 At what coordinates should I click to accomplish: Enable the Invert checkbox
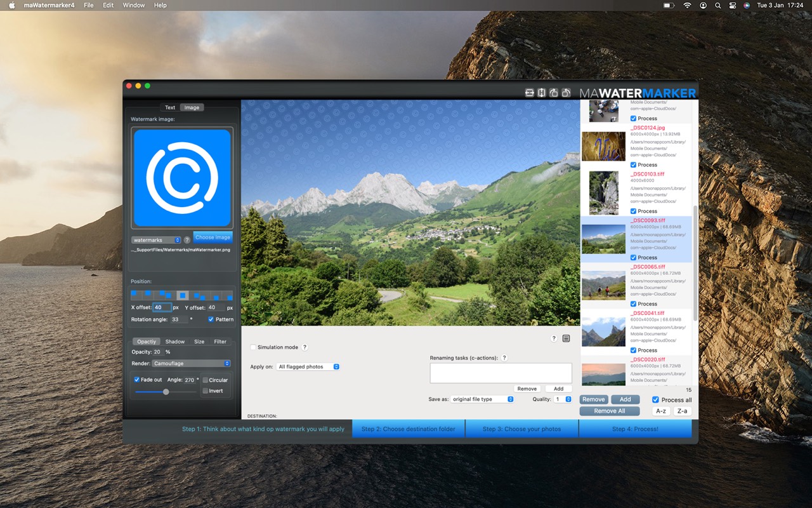(x=205, y=391)
